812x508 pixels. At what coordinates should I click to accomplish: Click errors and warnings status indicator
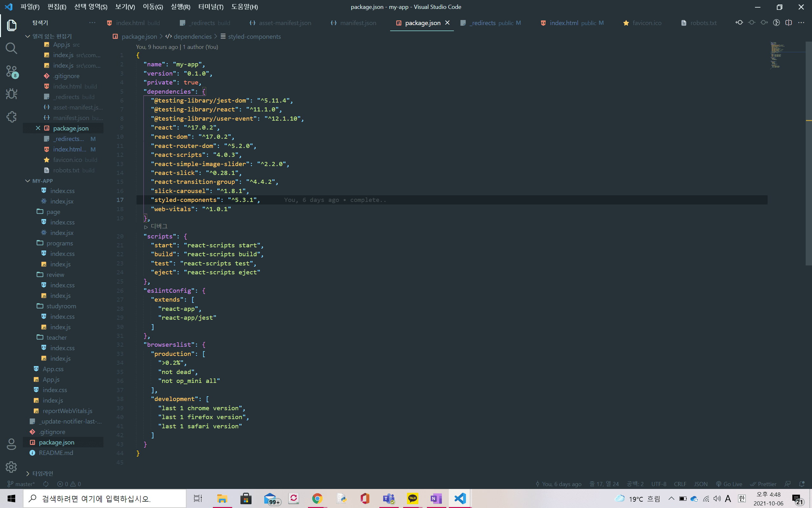point(69,484)
